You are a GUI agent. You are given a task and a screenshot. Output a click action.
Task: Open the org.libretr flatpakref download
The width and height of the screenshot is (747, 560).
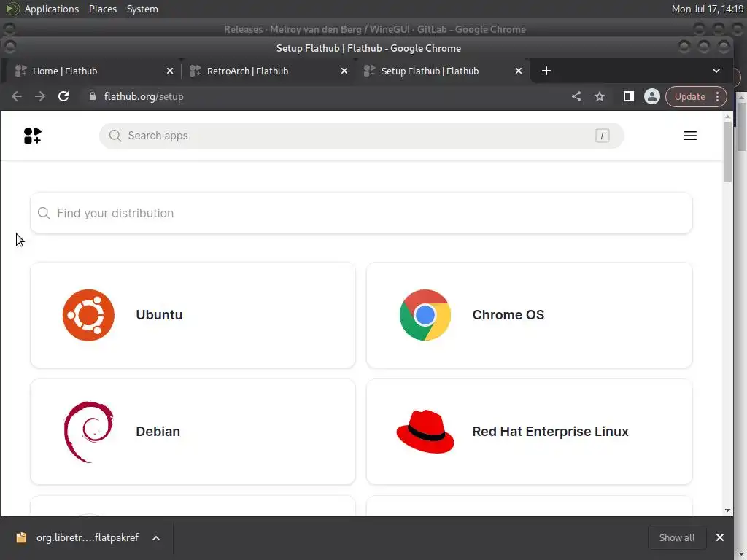pos(88,537)
